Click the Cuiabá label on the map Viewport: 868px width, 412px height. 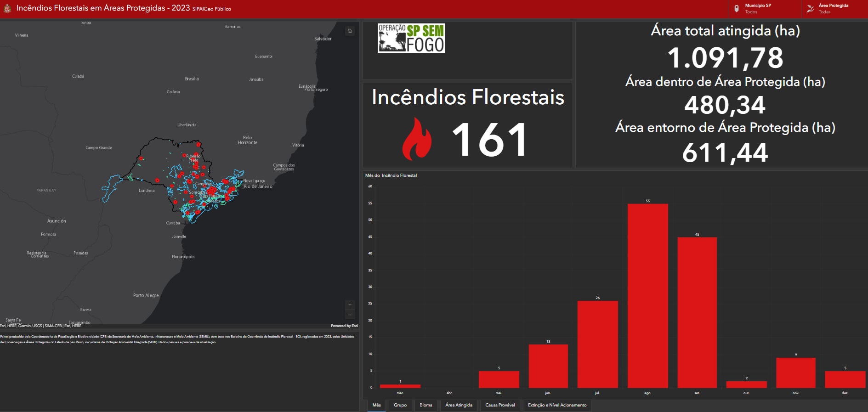coord(78,76)
